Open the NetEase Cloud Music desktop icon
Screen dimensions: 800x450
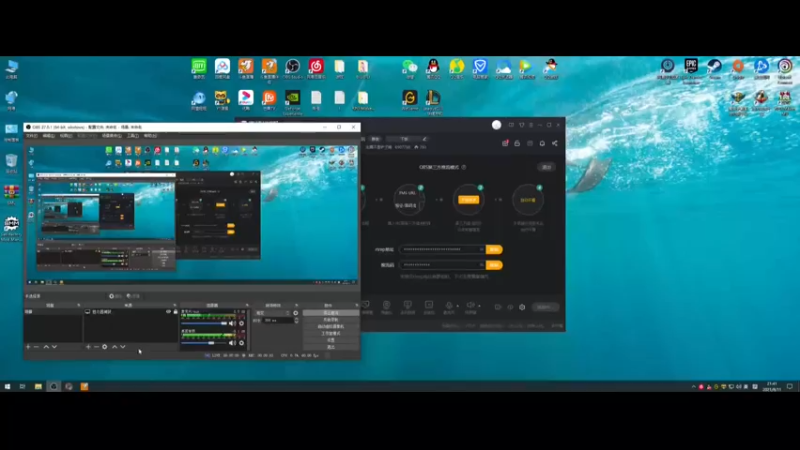tap(316, 68)
